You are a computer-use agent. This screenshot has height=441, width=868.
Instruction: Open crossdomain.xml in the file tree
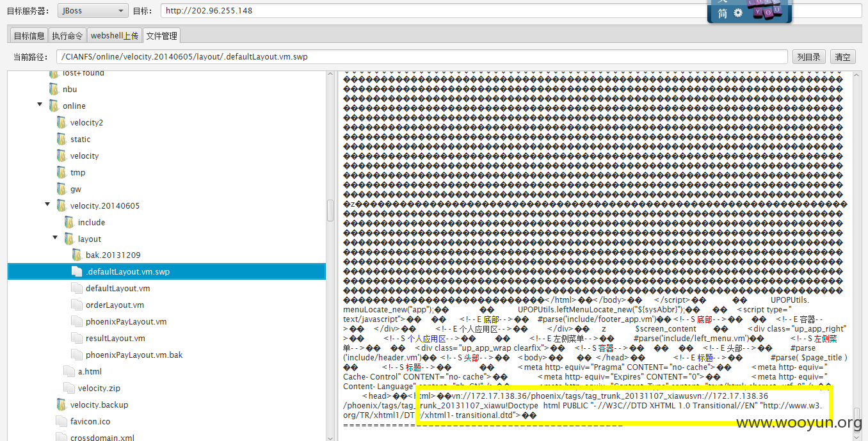coord(102,438)
